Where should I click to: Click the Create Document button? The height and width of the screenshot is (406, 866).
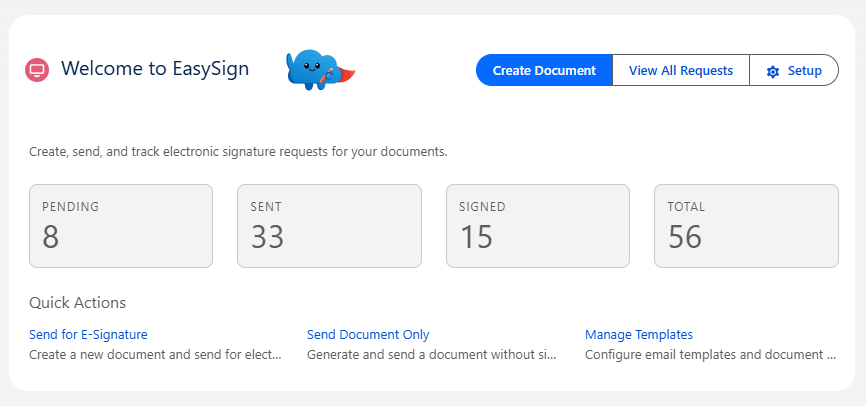point(544,70)
